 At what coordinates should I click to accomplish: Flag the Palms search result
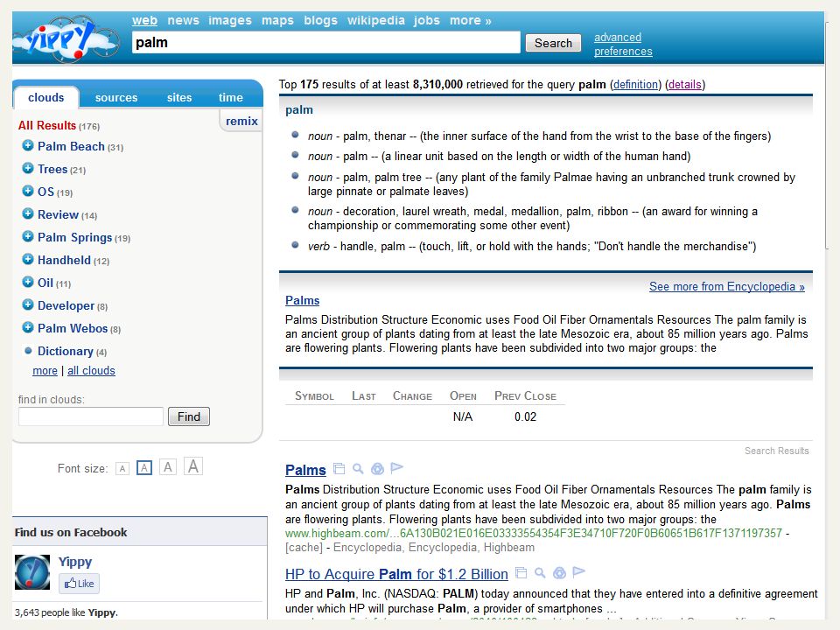(x=396, y=467)
